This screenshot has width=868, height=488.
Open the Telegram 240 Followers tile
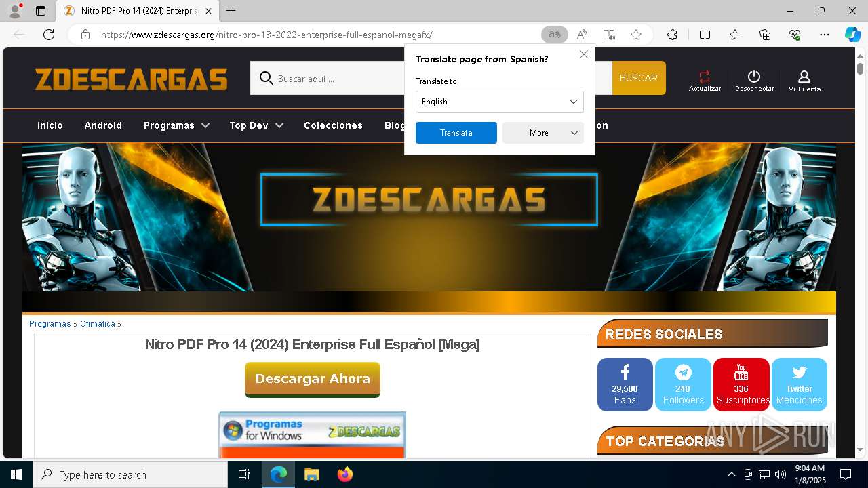683,384
